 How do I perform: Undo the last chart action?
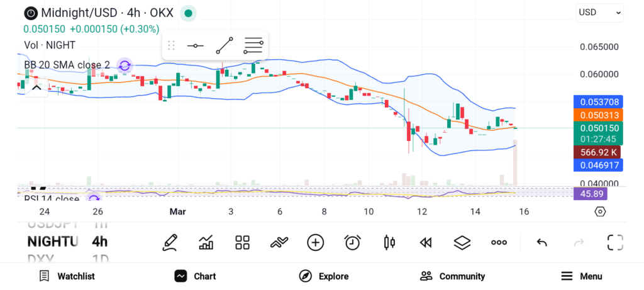[x=541, y=242]
